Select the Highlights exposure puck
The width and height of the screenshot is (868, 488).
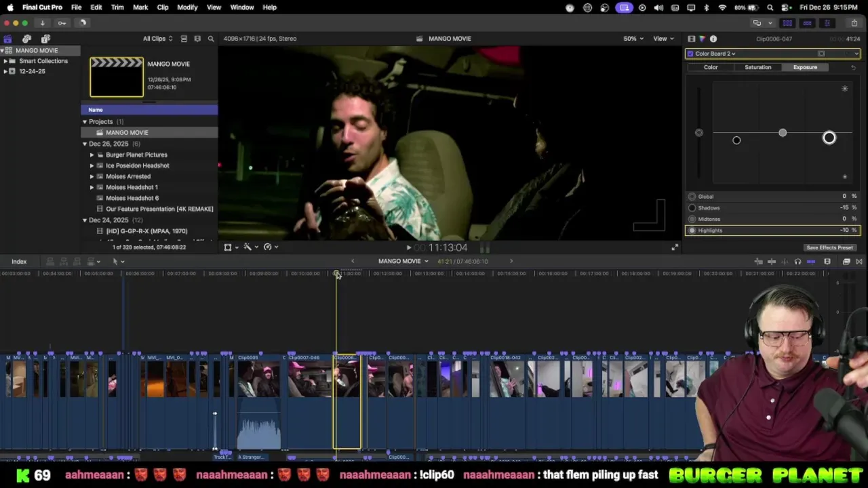pos(829,138)
